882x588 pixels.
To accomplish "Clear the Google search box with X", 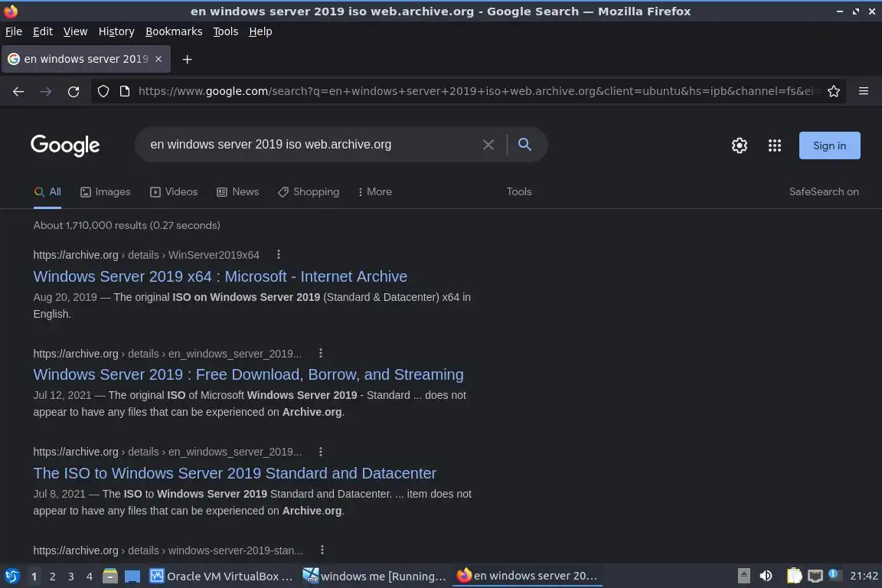I will tap(488, 145).
